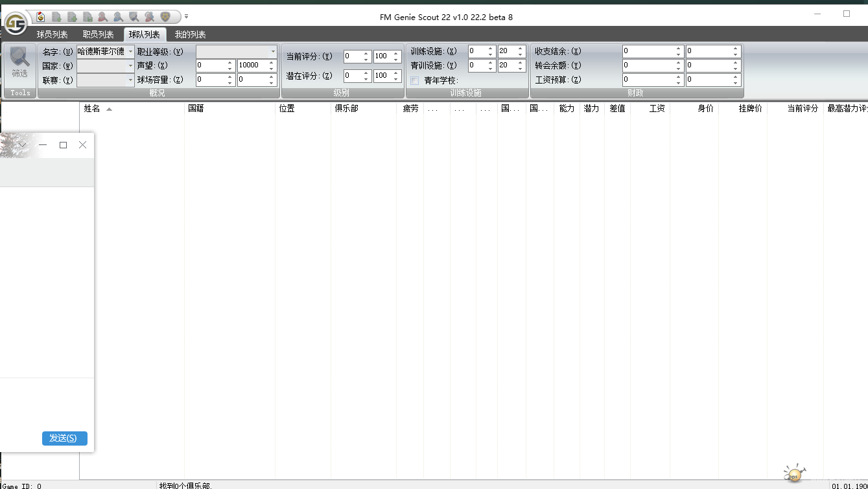Switch to the 球员列表 tab
868x489 pixels.
(x=53, y=34)
